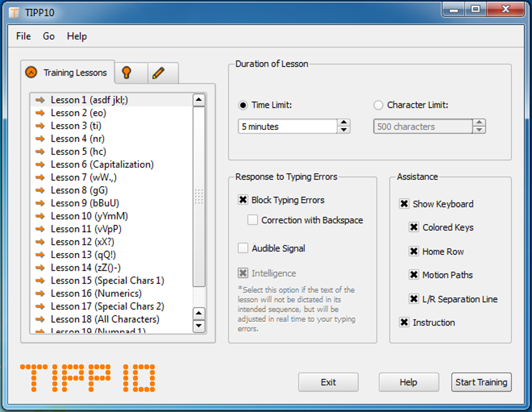The width and height of the screenshot is (532, 412).
Task: Click the arrow icon beside Lesson 2 (eo)
Action: [x=40, y=113]
